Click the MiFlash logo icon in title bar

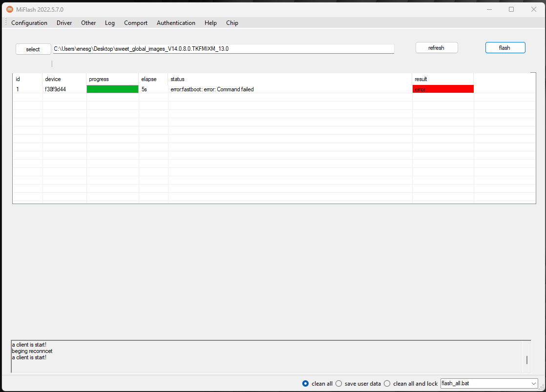[x=10, y=9]
